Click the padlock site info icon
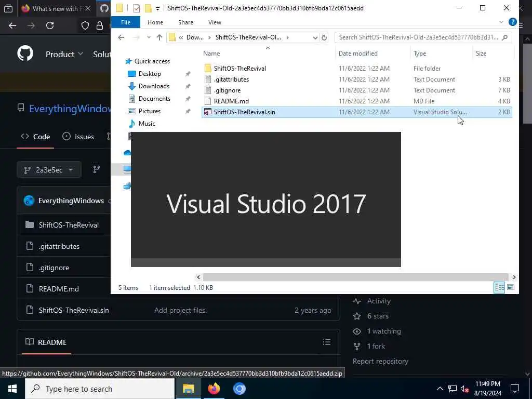Screen dimensions: 532x399 tap(100, 25)
